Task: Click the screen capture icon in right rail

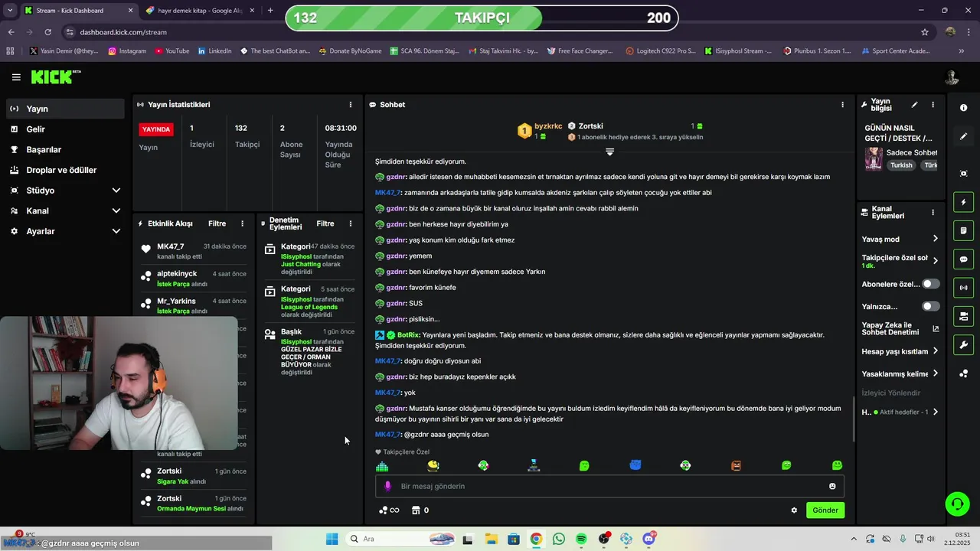Action: pos(963,174)
